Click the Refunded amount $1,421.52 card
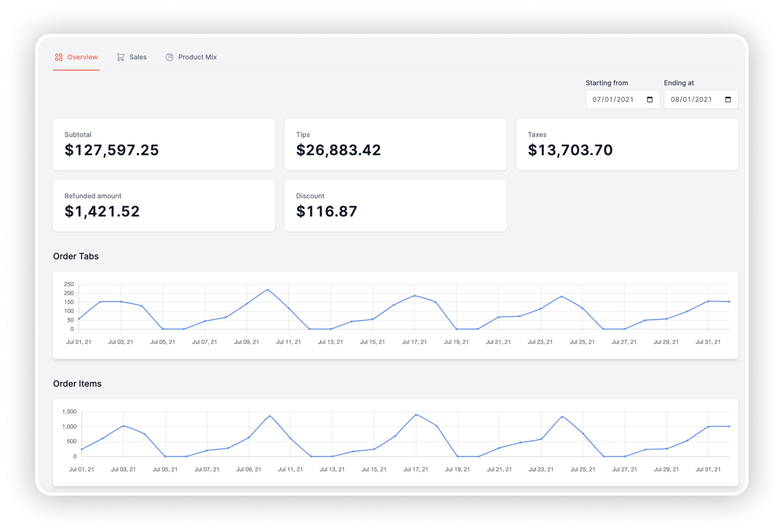Viewport: 784px width, 532px height. (x=164, y=206)
